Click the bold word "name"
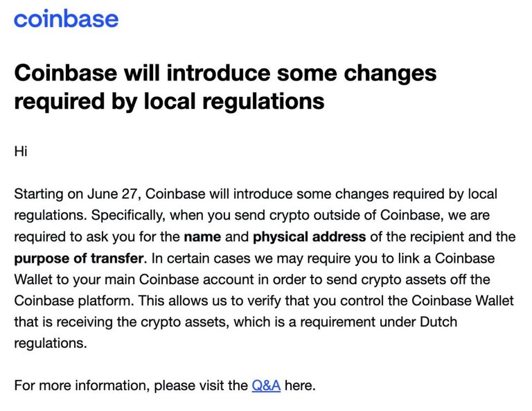 [202, 237]
